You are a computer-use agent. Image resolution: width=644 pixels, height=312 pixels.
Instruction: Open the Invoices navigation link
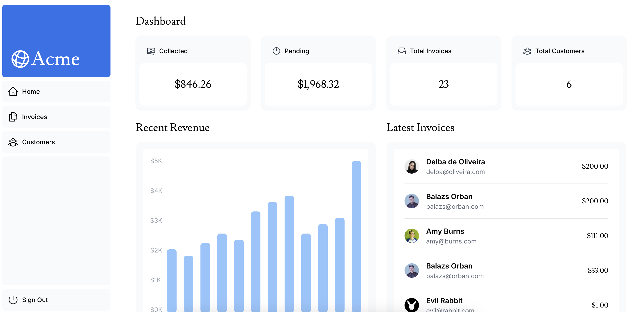click(56, 117)
